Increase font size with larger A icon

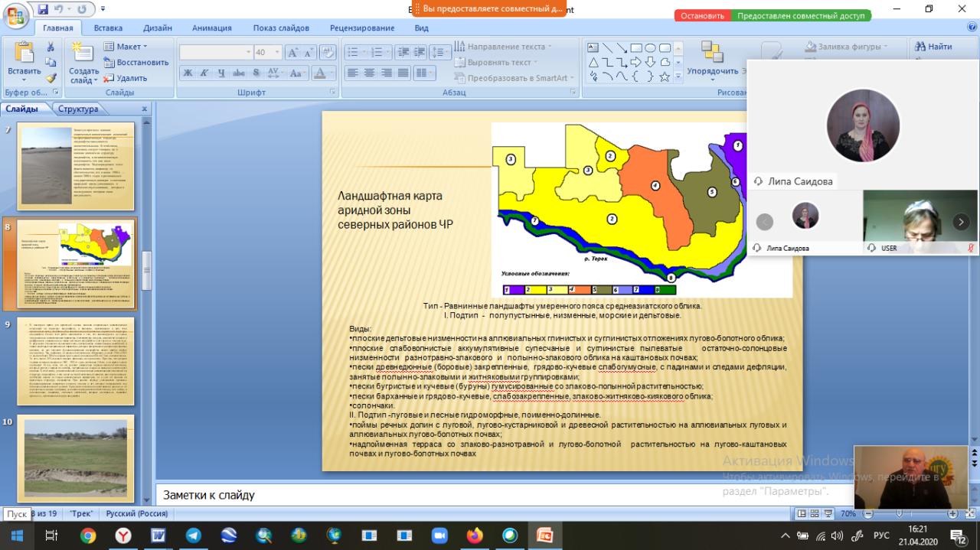[x=293, y=53]
